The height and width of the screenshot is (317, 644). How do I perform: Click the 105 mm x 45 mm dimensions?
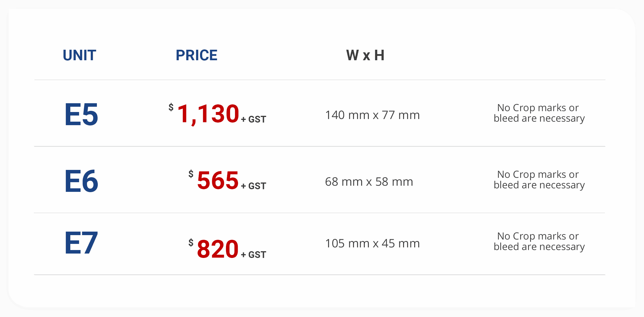click(372, 244)
